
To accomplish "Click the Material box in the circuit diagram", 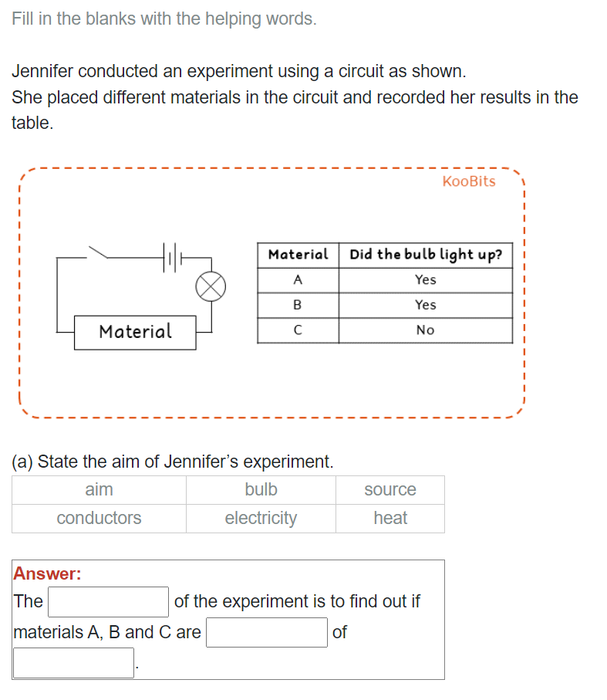I will point(135,331).
